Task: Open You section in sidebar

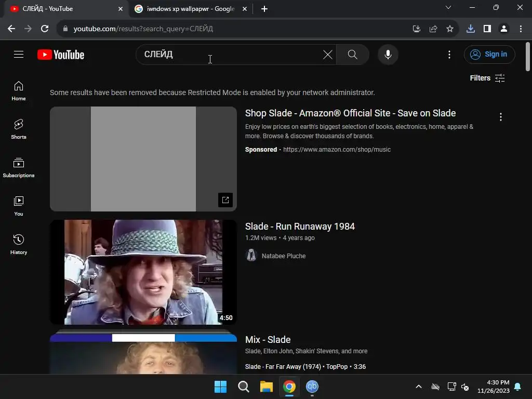Action: tap(19, 206)
